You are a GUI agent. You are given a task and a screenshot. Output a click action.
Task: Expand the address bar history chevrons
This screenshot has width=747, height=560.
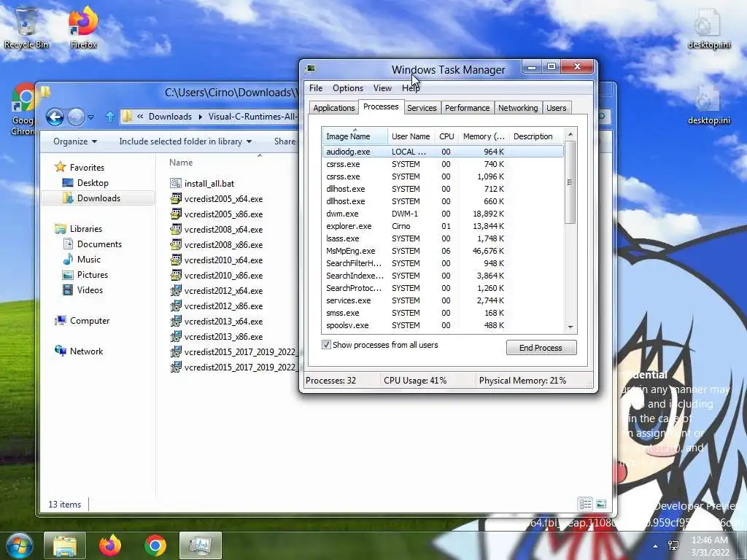click(140, 117)
